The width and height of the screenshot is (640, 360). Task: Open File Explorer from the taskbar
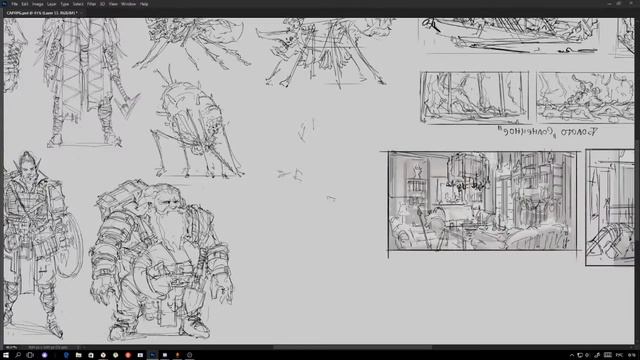tap(78, 355)
